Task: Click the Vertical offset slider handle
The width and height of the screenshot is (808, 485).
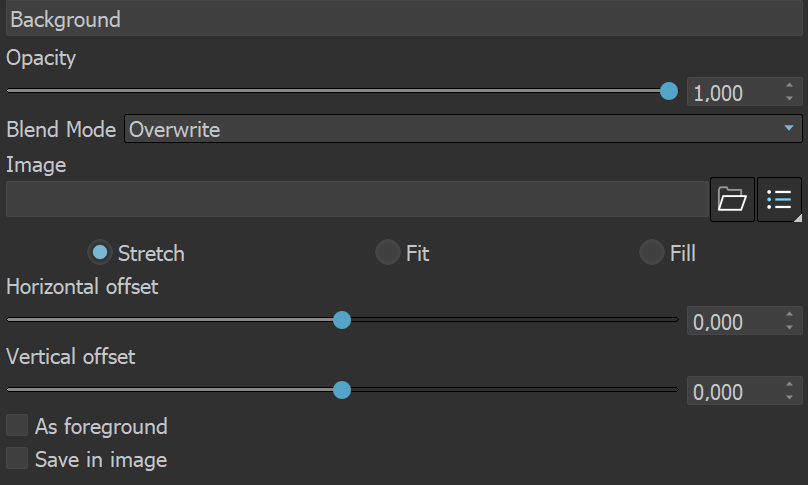Action: point(342,390)
